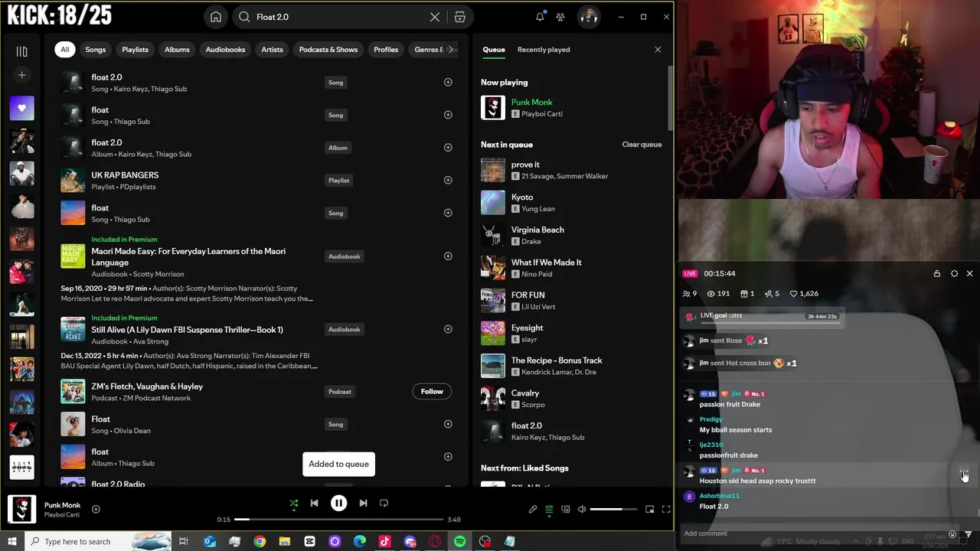The width and height of the screenshot is (980, 551).
Task: Switch to the Recently played tab
Action: coord(544,50)
